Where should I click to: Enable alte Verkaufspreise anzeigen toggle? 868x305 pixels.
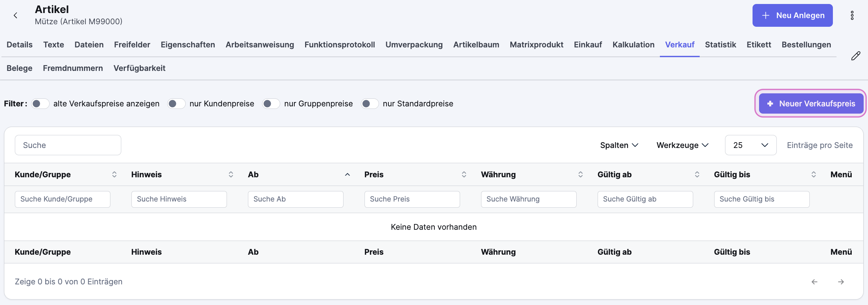40,104
